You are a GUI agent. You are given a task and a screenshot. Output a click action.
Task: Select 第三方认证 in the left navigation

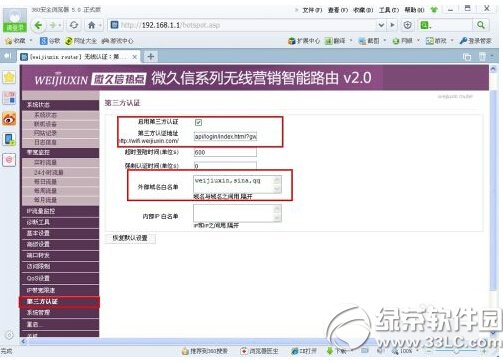point(59,302)
